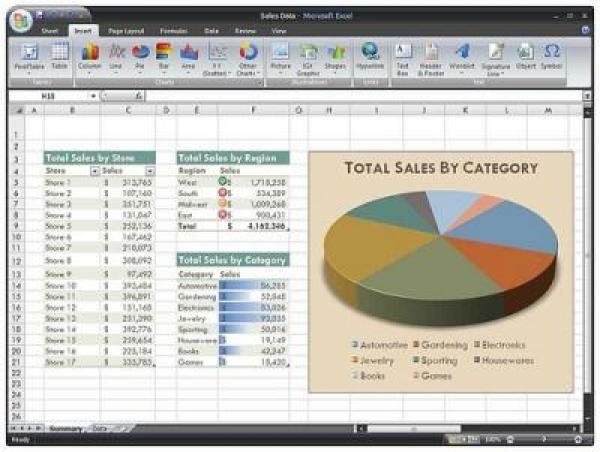Click the Table icon in the ribbon

(60, 57)
